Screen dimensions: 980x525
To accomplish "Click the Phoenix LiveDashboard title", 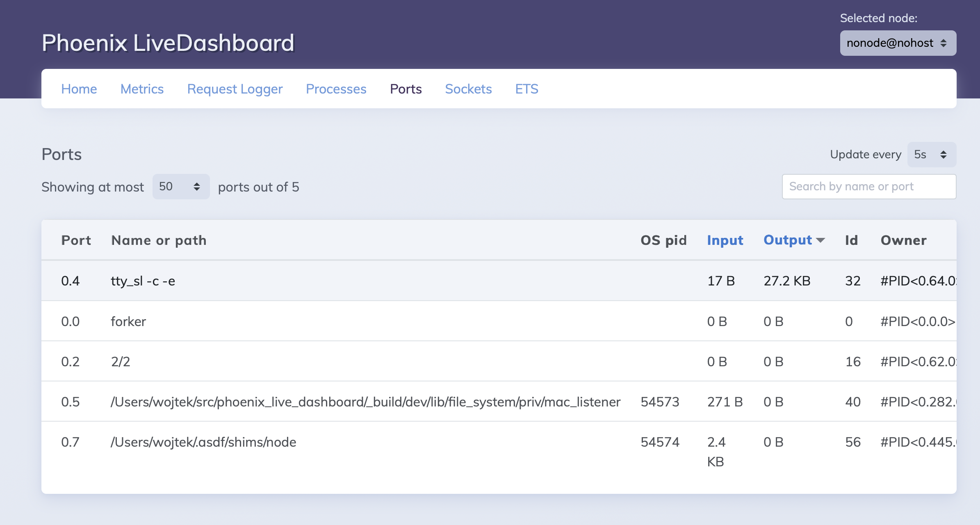I will 168,43.
